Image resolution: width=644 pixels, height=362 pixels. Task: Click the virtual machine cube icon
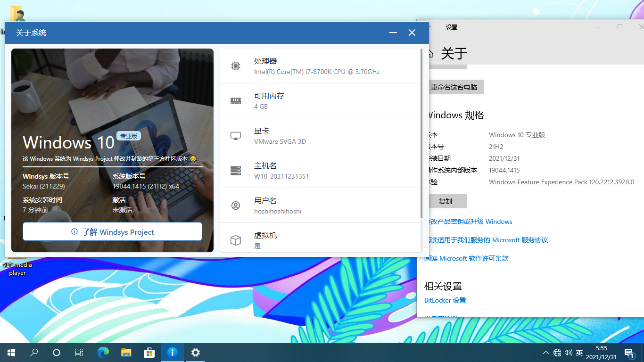(x=236, y=240)
